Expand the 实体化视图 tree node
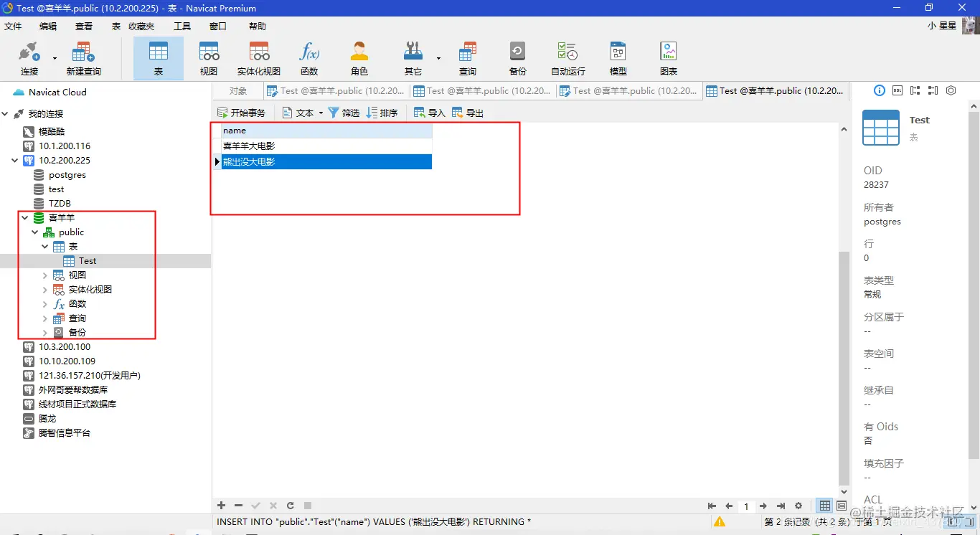Image resolution: width=980 pixels, height=535 pixels. point(45,289)
